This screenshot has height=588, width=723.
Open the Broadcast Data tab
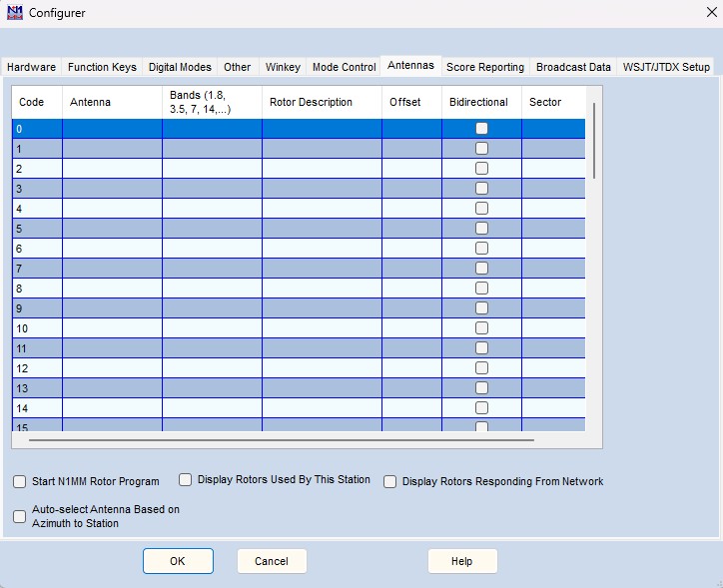coord(573,67)
